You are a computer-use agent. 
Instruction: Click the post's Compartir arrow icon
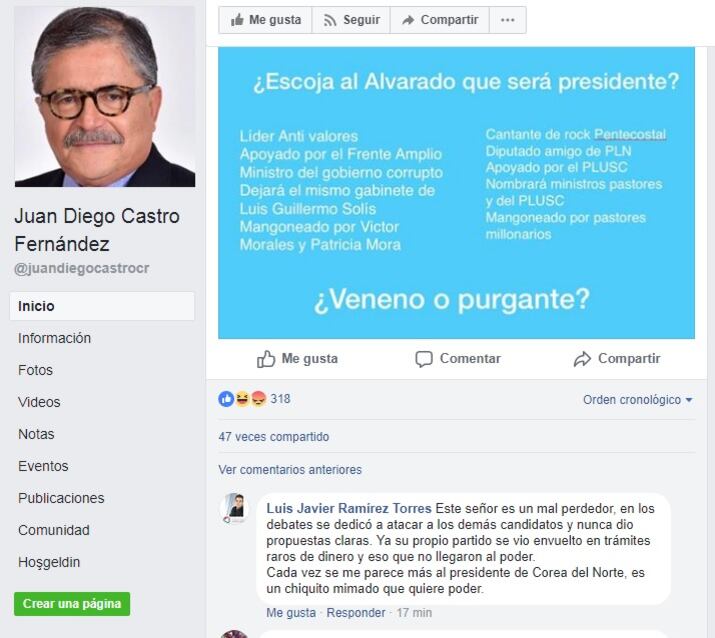tap(582, 359)
